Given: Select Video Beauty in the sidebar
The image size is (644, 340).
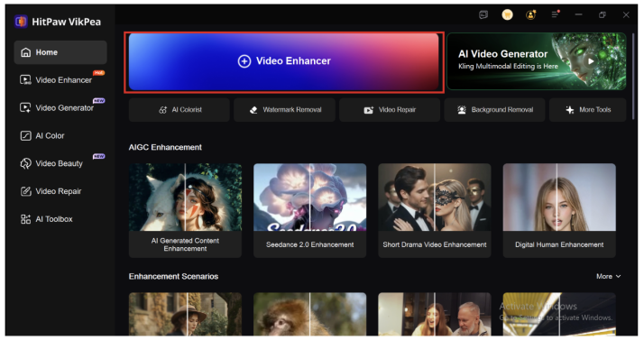Looking at the screenshot, I should [x=60, y=163].
